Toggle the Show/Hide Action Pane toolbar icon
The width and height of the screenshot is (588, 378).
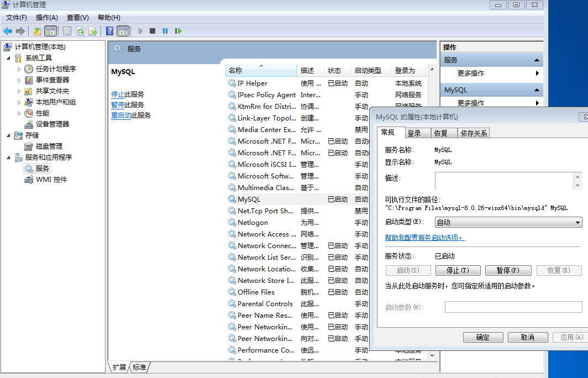pos(123,31)
